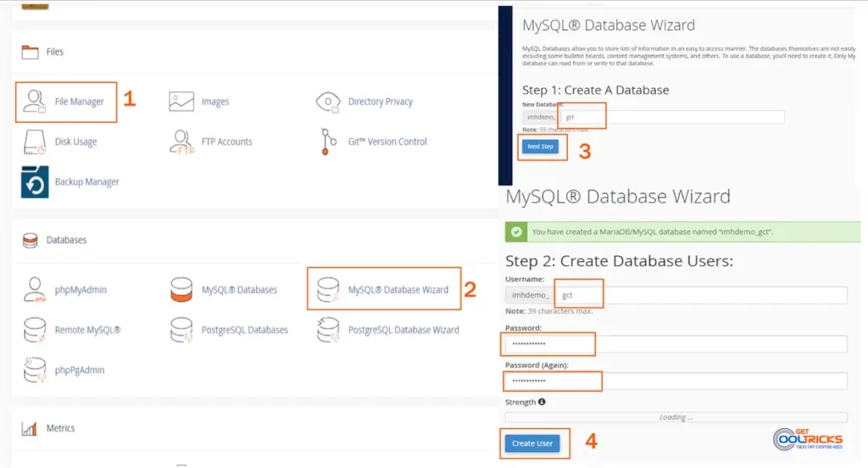Open MySQL Databases icon
868x468 pixels.
182,290
